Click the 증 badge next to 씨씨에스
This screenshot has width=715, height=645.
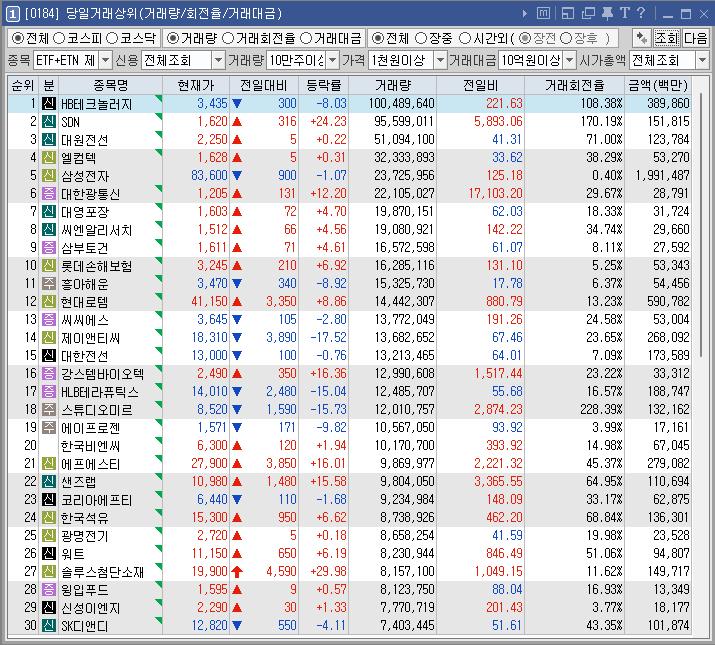pos(49,319)
